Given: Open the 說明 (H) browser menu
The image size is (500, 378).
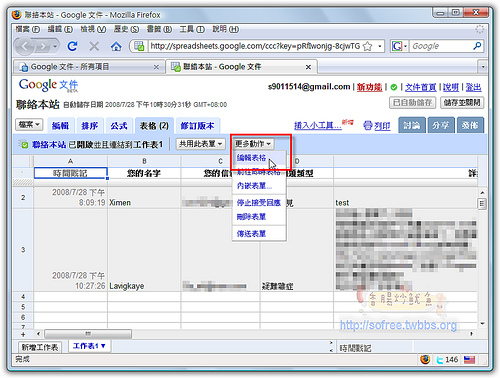Looking at the screenshot, I should (x=226, y=29).
